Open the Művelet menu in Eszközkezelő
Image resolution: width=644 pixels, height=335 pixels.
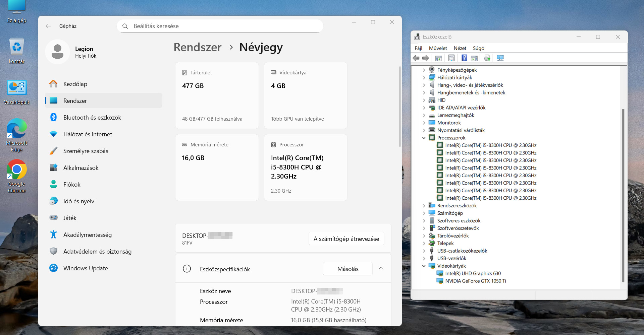click(x=438, y=48)
